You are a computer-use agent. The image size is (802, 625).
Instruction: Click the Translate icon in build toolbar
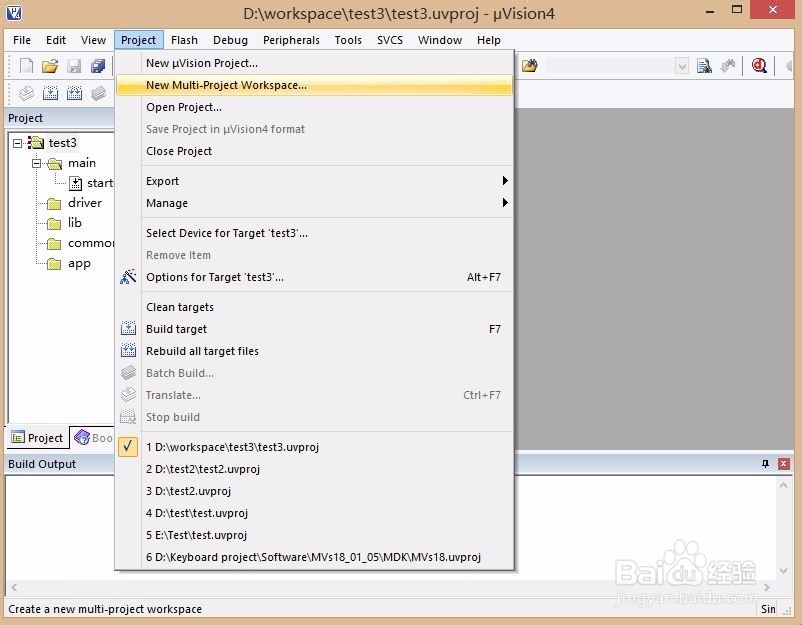(26, 93)
